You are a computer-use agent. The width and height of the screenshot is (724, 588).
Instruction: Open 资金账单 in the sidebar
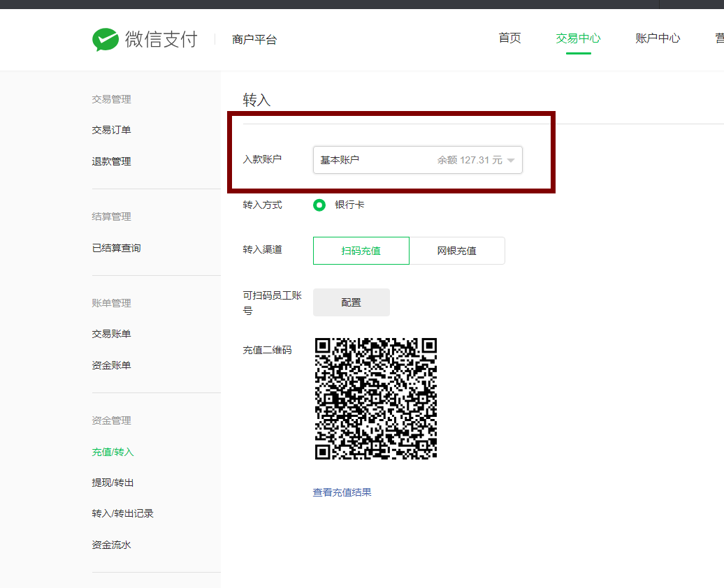[111, 365]
